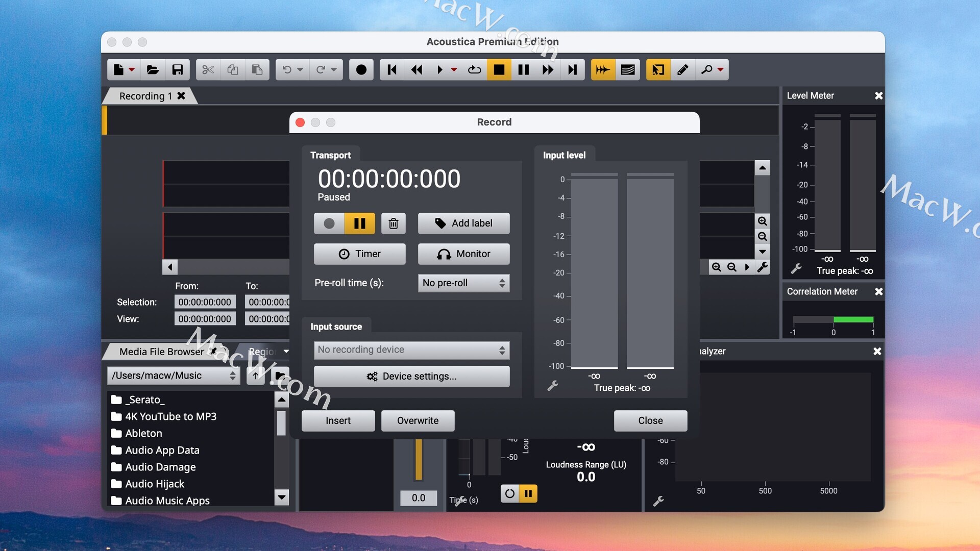
Task: Close the Record dialog via Close button
Action: tap(650, 421)
